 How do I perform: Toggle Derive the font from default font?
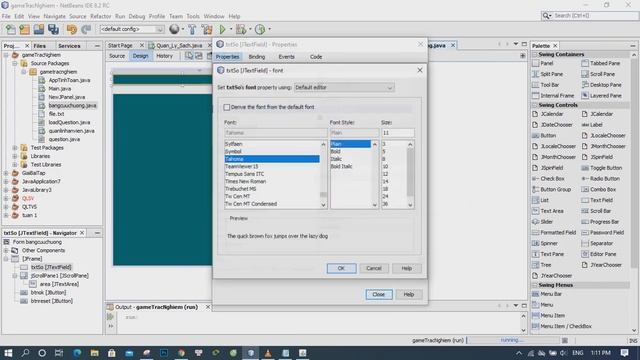(227, 107)
